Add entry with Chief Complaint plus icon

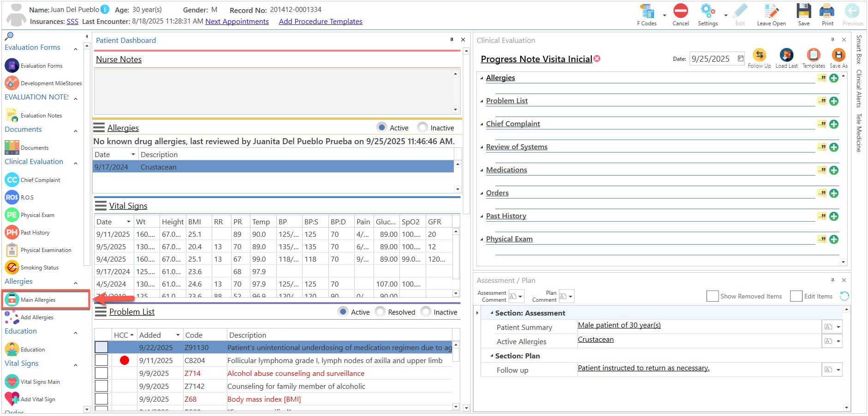(x=834, y=124)
